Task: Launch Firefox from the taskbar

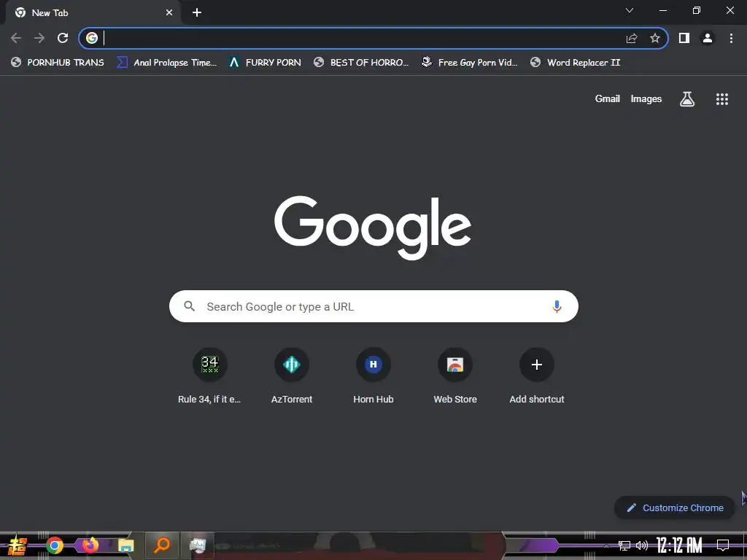Action: click(x=90, y=545)
